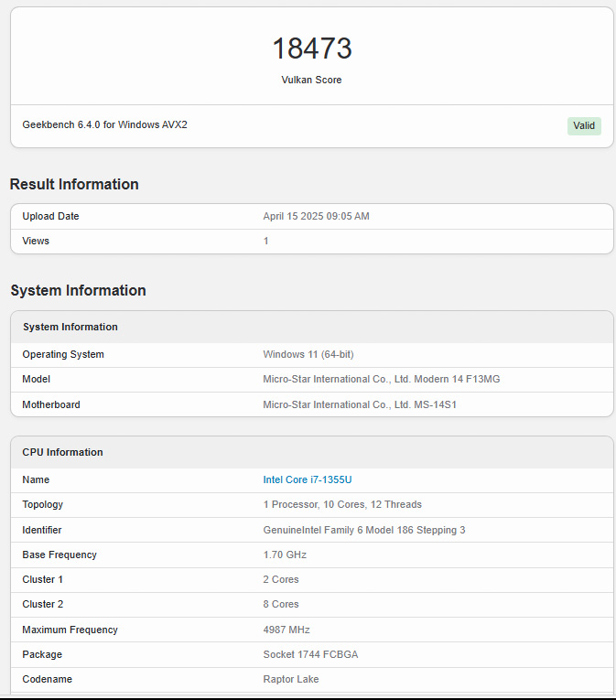Select the 18473 Vulkan score number
The image size is (616, 700).
pyautogui.click(x=312, y=48)
